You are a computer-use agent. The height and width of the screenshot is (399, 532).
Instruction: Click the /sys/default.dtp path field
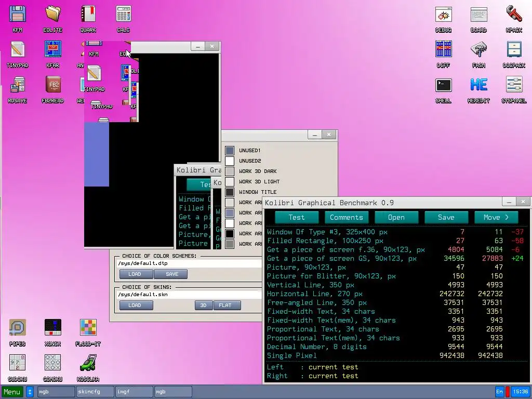click(189, 263)
